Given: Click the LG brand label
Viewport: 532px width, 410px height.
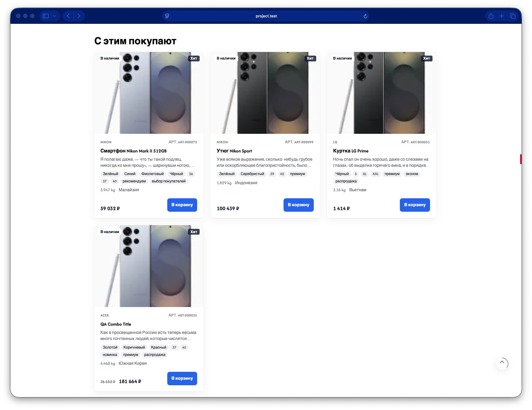Looking at the screenshot, I should 335,142.
